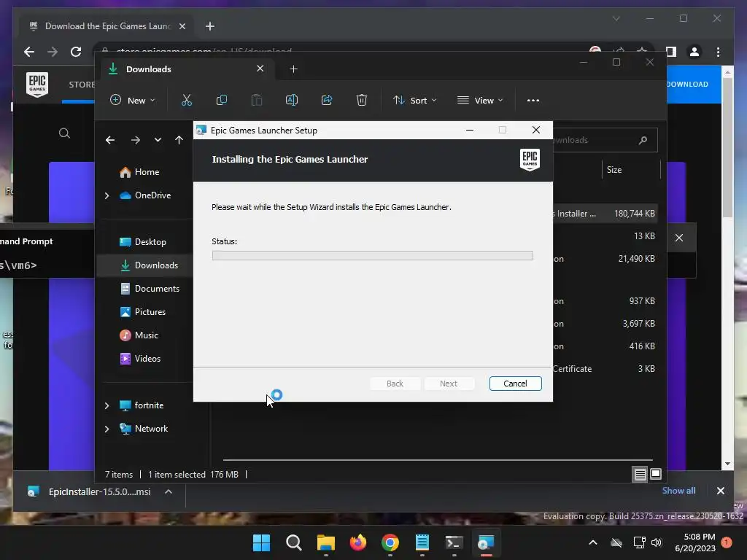The width and height of the screenshot is (747, 560).
Task: Add a new File Explorer tab
Action: [293, 69]
